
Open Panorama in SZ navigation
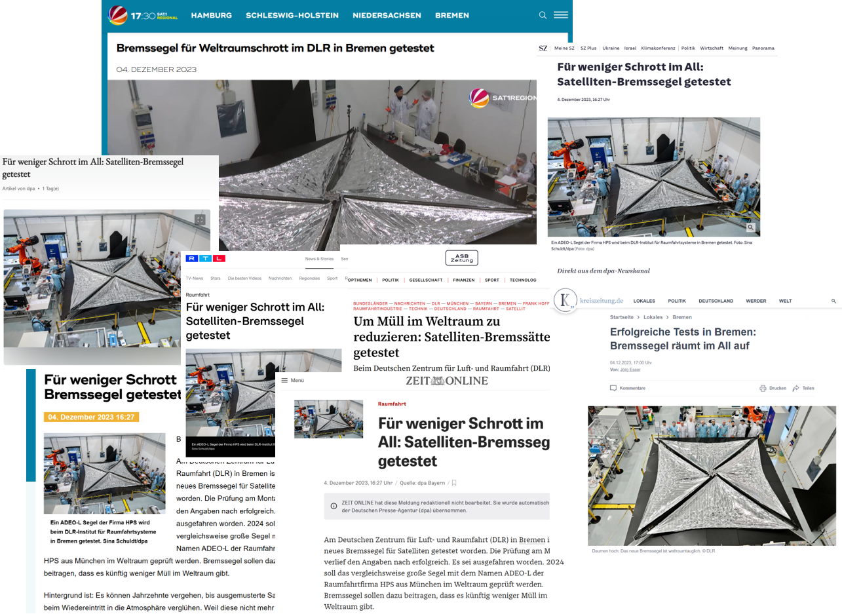click(763, 48)
